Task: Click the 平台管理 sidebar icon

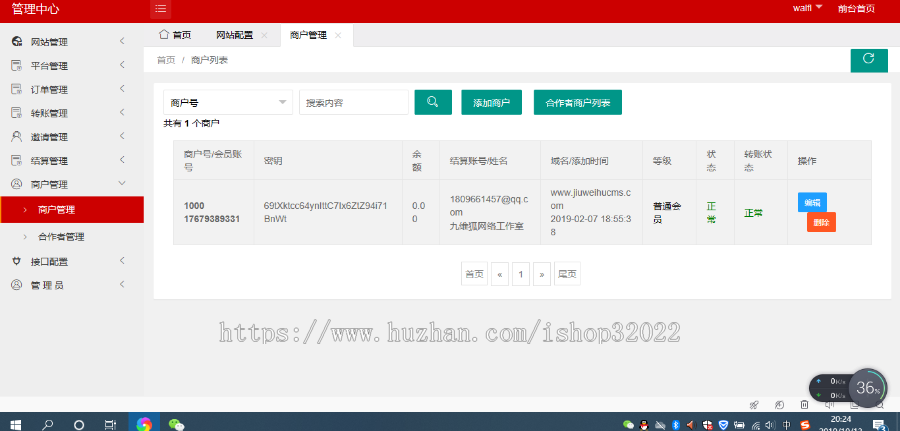Action: point(17,65)
